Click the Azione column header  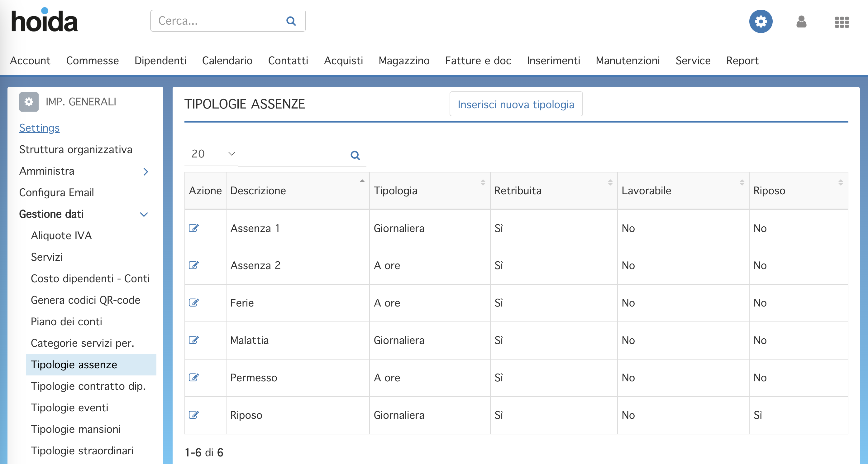click(205, 191)
